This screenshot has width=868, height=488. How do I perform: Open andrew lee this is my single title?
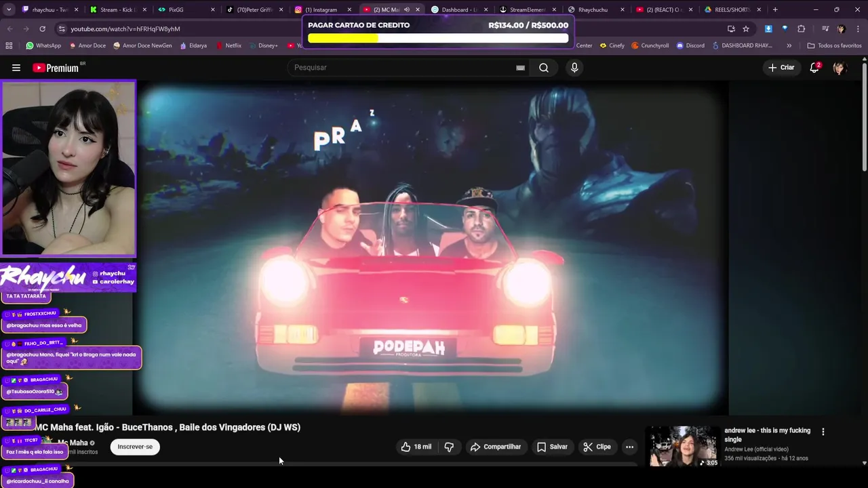tap(767, 434)
